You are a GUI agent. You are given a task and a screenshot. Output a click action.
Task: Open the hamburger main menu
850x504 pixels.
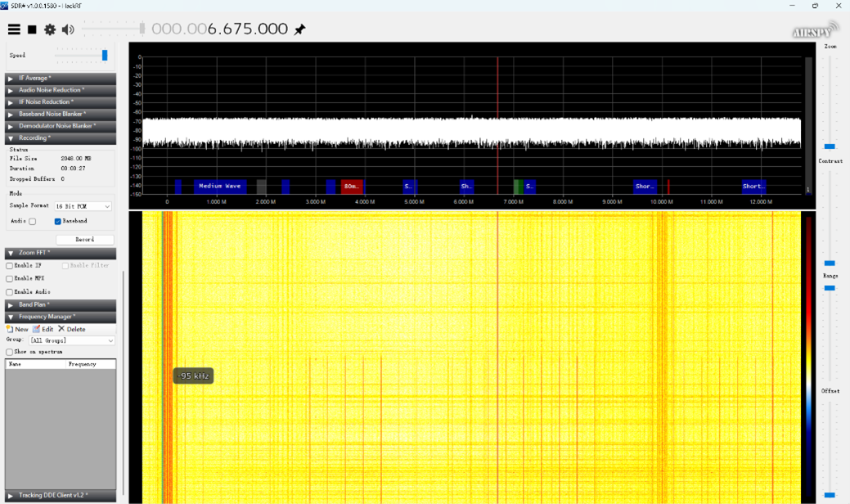coord(14,29)
